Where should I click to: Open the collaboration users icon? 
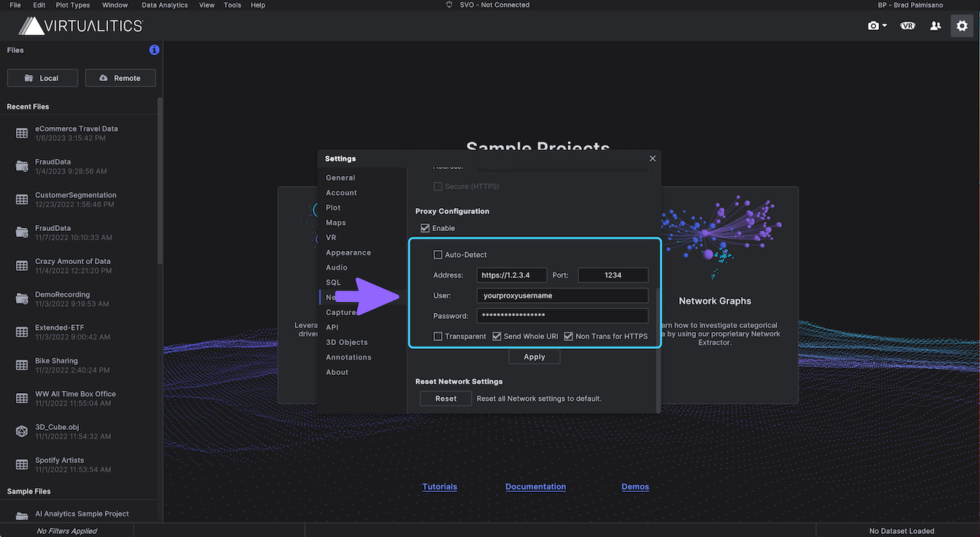936,25
